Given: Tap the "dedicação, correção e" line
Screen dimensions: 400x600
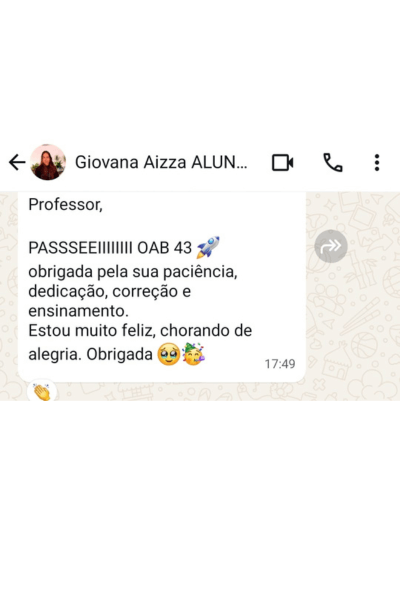Looking at the screenshot, I should coord(109,292).
